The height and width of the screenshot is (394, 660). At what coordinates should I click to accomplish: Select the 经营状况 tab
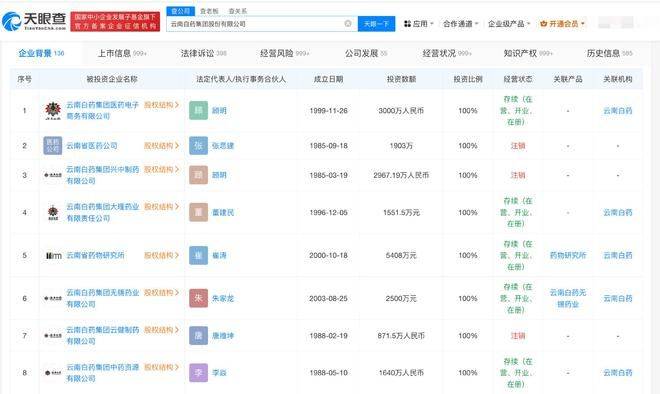(x=447, y=53)
